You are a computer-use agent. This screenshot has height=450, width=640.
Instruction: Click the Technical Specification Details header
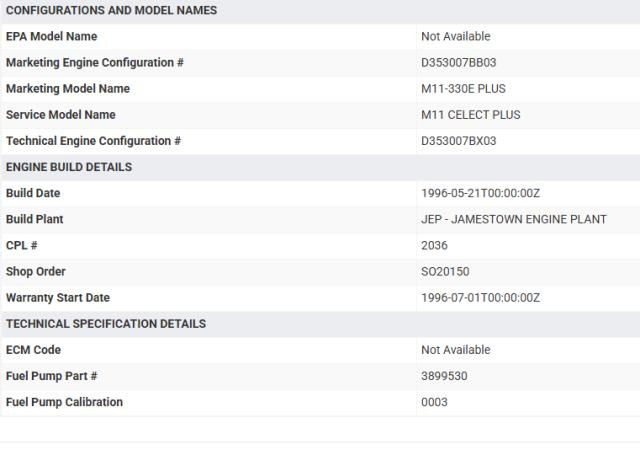[106, 324]
